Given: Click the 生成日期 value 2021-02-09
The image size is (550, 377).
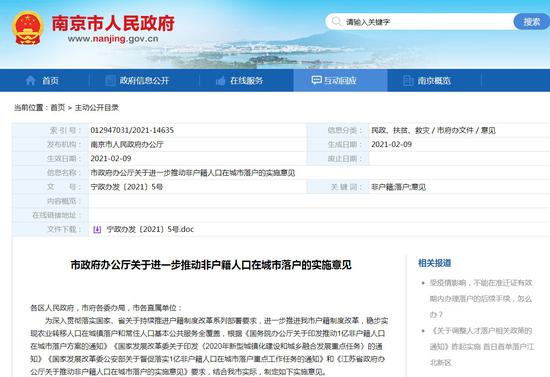Looking at the screenshot, I should 391,144.
